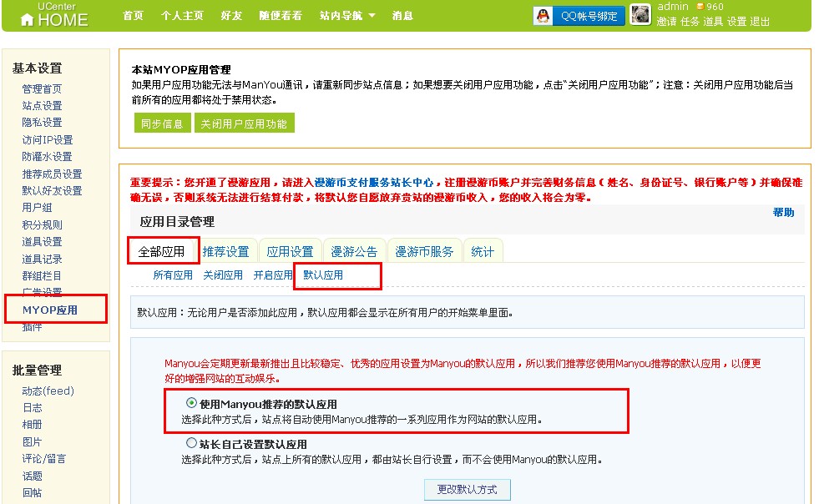819x504 pixels.
Task: Click the gold coin credits icon
Action: tap(700, 7)
